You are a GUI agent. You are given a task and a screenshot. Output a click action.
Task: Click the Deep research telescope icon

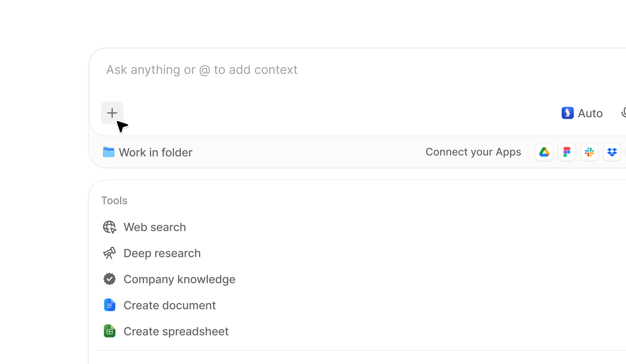110,253
